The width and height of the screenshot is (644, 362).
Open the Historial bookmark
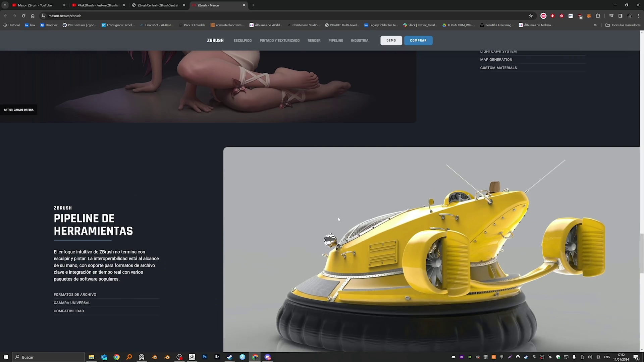click(11, 25)
